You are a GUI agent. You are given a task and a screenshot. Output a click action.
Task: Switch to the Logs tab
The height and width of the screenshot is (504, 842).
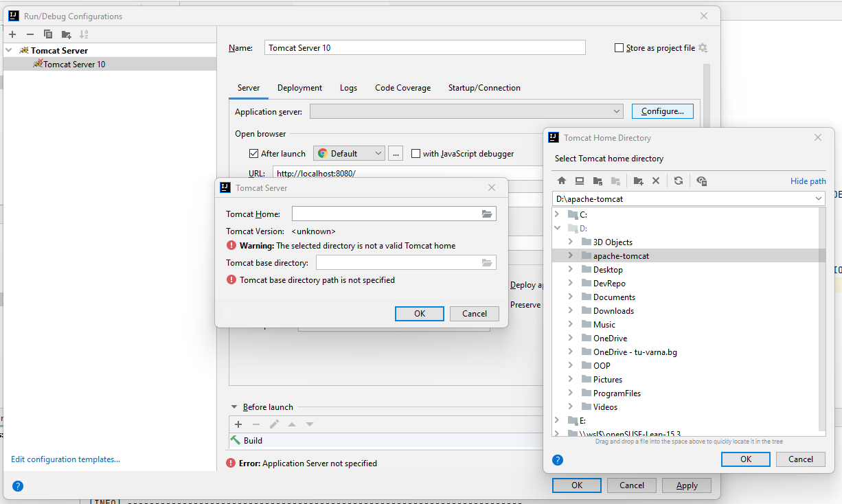[x=348, y=88]
